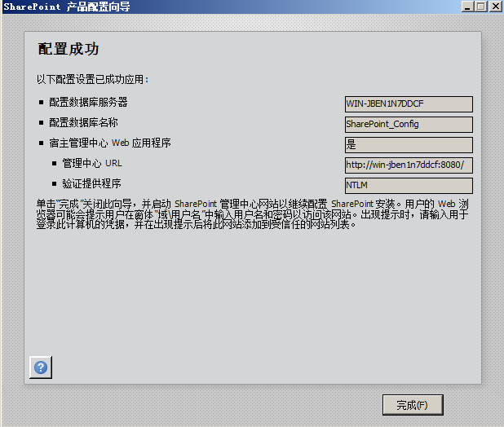This screenshot has height=427, width=504.
Task: Minimize the SharePoint configuration wizard window
Action: [467, 6]
